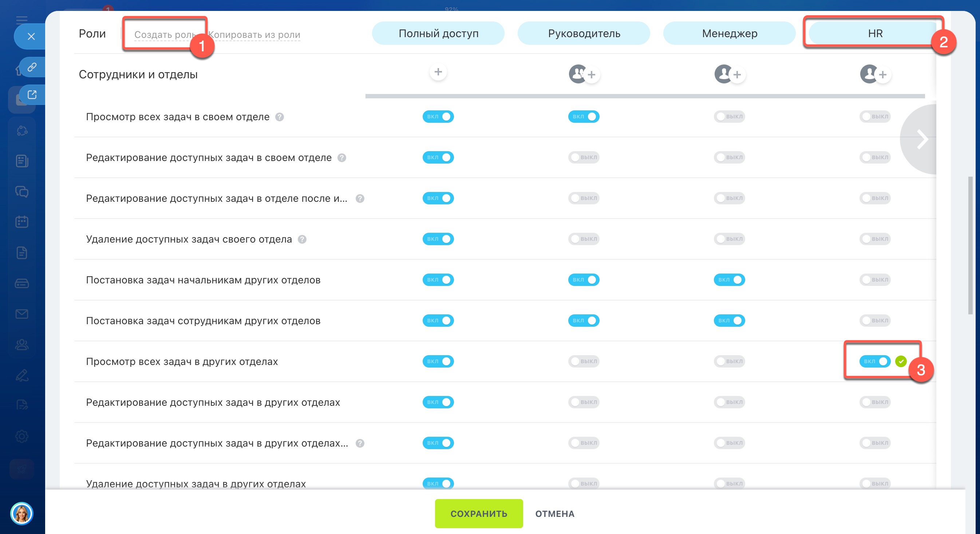Image resolution: width=980 pixels, height=534 pixels.
Task: Click the add user icon under Руководитель
Action: point(591,75)
